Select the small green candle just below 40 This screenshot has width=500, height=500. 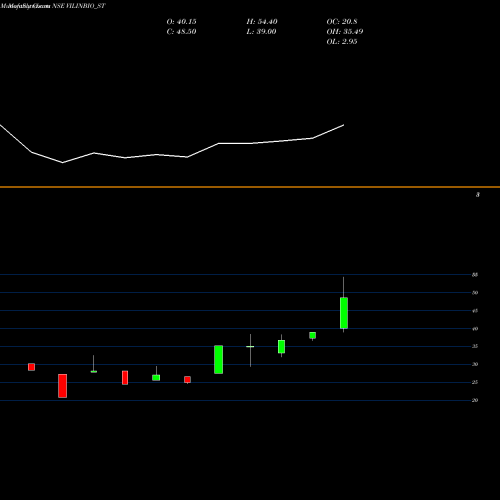[312, 335]
